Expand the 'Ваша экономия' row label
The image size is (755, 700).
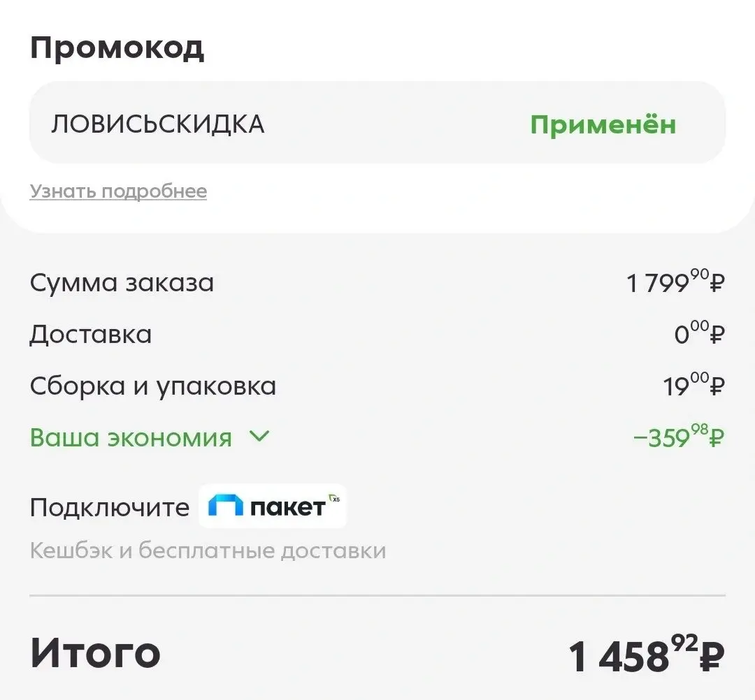pyautogui.click(x=131, y=438)
